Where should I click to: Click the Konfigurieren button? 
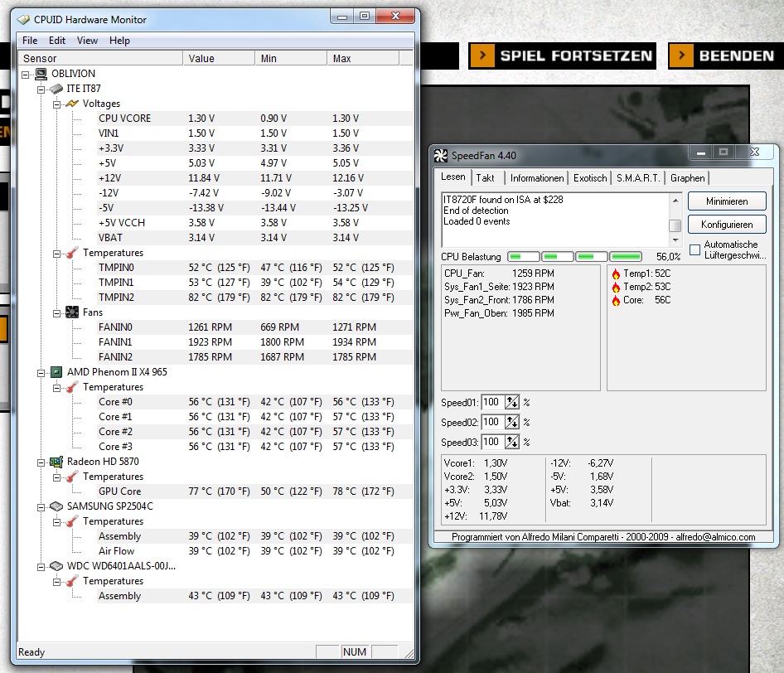tap(727, 225)
